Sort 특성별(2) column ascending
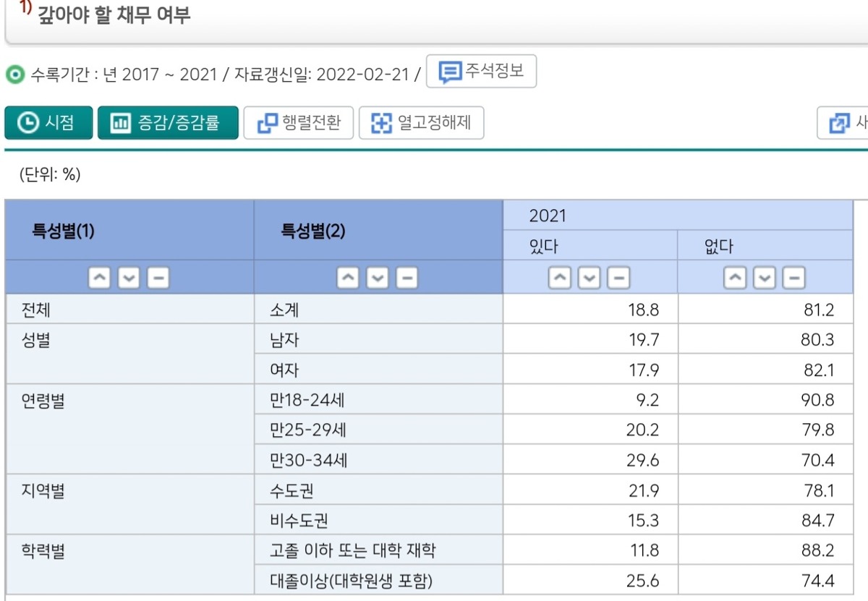 point(348,278)
